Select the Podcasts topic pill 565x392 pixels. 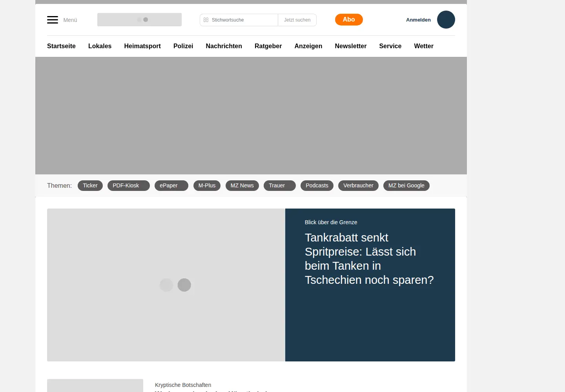tap(317, 185)
